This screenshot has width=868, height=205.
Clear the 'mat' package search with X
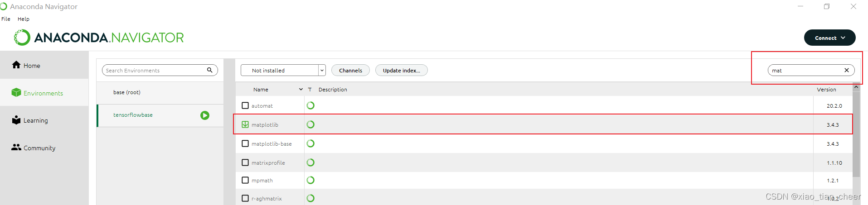tap(846, 70)
